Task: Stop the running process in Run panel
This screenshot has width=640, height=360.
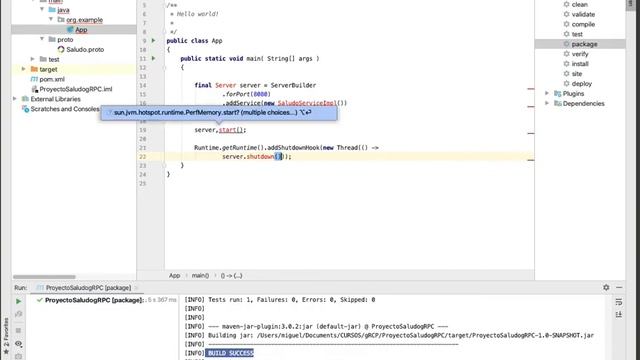Action: [x=18, y=330]
